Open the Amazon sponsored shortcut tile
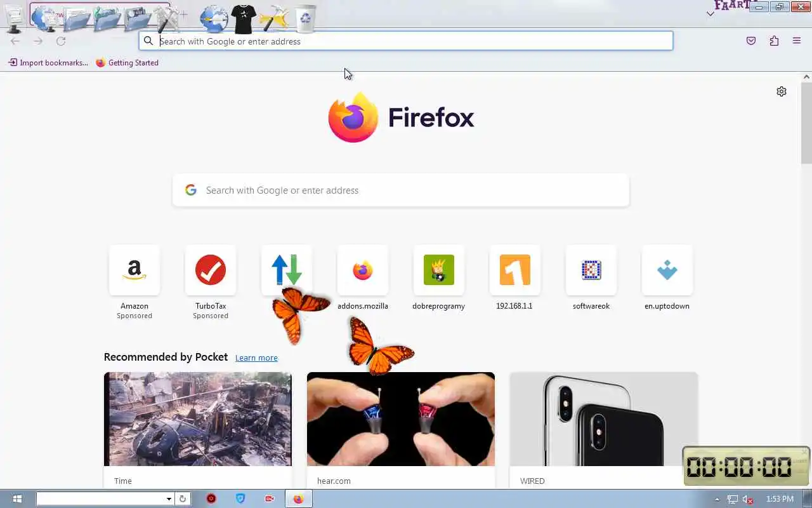Image resolution: width=812 pixels, height=508 pixels. [x=134, y=271]
